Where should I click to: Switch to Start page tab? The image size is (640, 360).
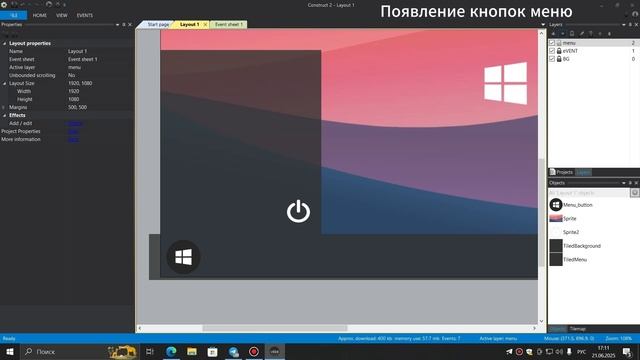(x=157, y=24)
